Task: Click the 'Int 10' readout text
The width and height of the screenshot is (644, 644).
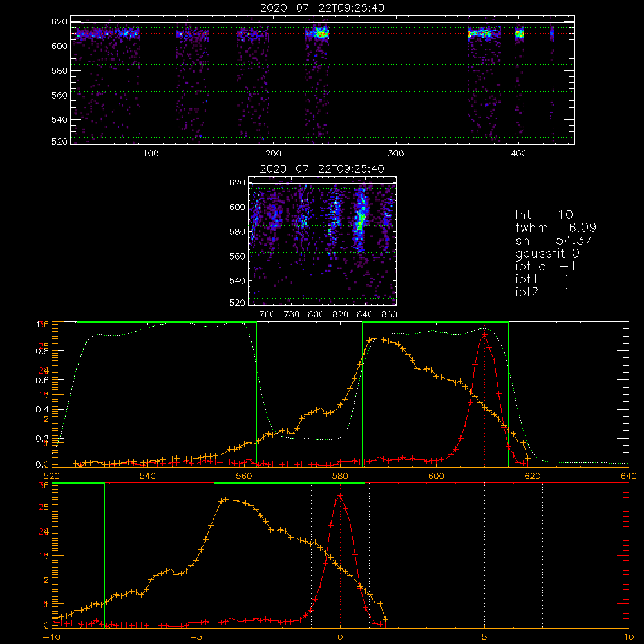Action: [544, 214]
